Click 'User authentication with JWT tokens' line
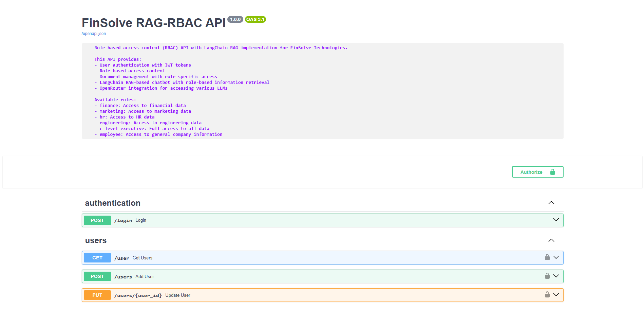 [143, 65]
